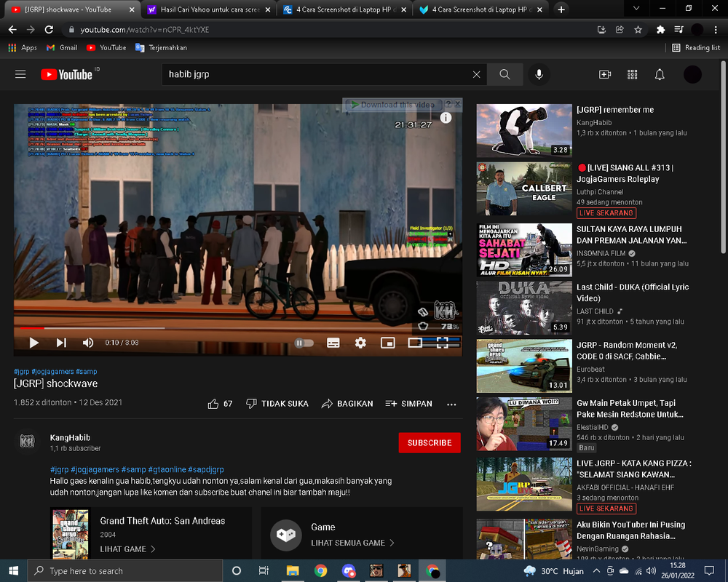The image size is (728, 582).
Task: Click BAGIKAN share button
Action: (347, 404)
